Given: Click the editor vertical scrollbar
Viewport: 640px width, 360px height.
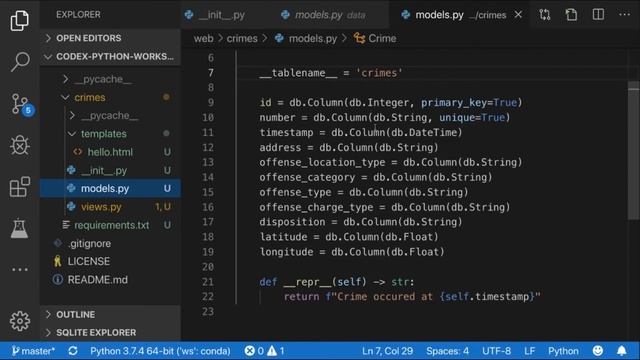Looking at the screenshot, I should point(633,151).
